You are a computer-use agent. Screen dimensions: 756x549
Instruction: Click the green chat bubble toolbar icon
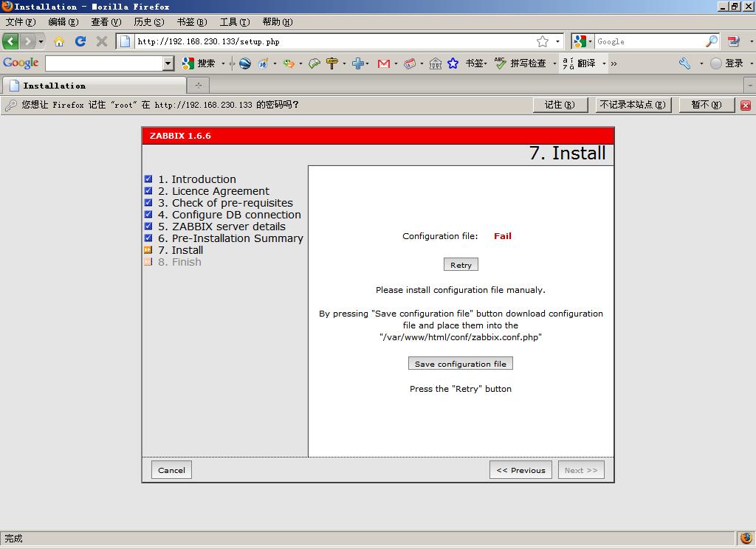[315, 63]
